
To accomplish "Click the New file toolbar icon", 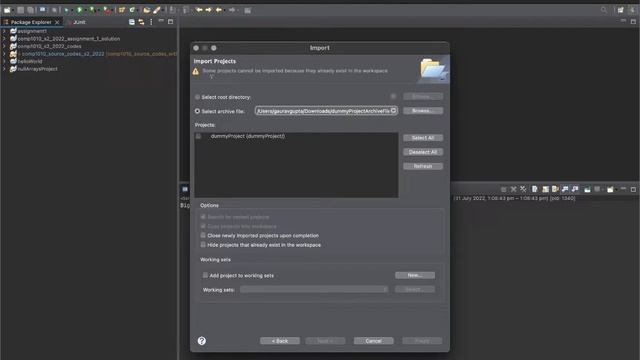I will (x=7, y=10).
